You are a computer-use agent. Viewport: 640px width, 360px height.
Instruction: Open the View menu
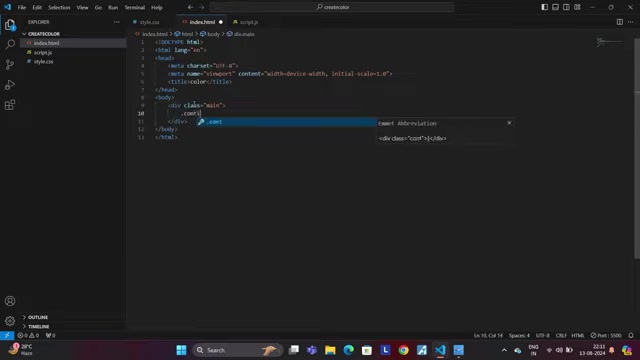82,7
